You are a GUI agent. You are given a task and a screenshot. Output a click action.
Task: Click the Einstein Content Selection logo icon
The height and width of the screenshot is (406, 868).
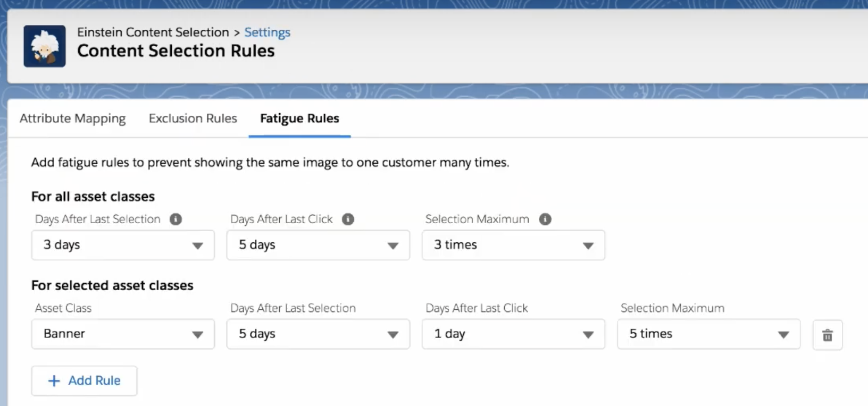click(45, 46)
